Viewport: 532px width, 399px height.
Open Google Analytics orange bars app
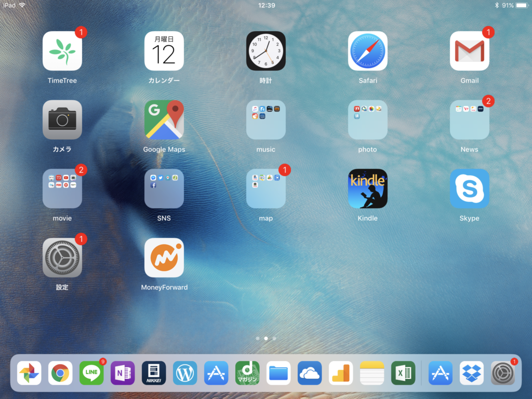coord(341,373)
